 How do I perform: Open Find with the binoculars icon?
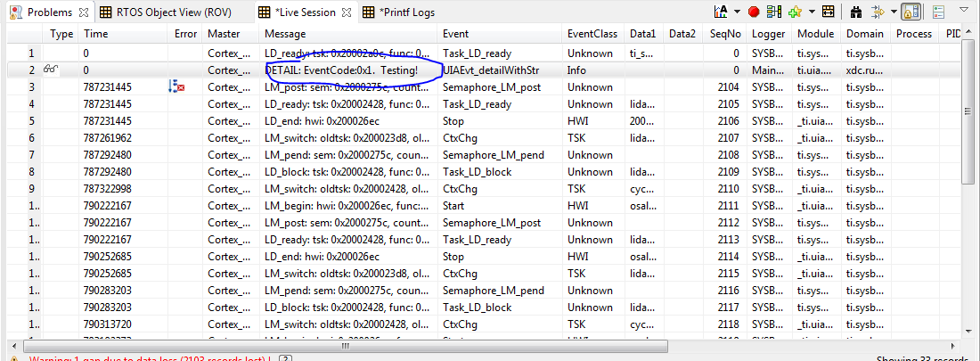tap(857, 12)
